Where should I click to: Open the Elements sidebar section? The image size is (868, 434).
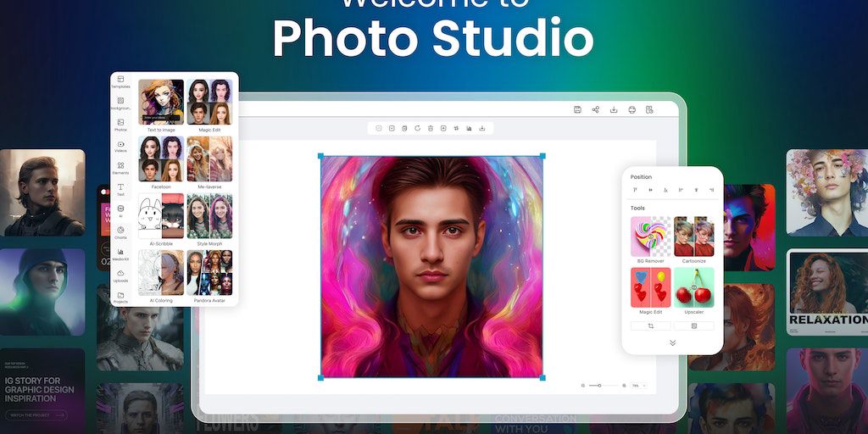tap(120, 169)
